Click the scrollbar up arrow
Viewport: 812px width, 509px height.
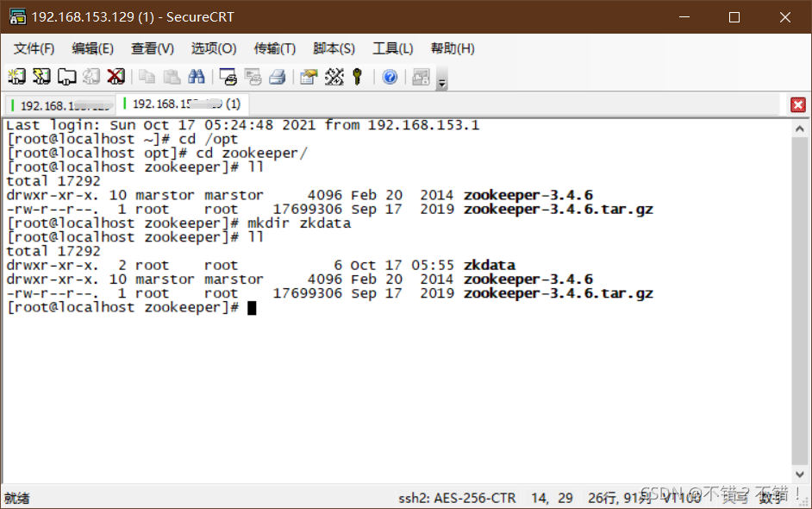point(800,129)
